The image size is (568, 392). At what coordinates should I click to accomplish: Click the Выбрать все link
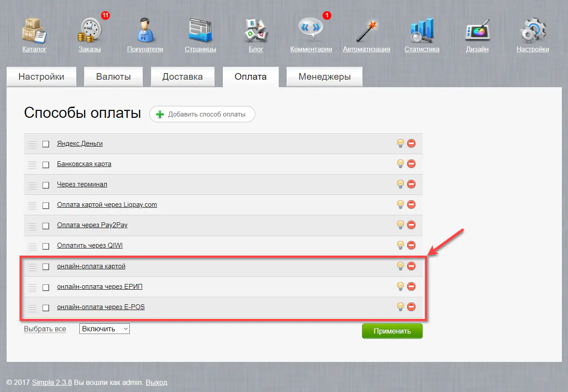click(45, 329)
